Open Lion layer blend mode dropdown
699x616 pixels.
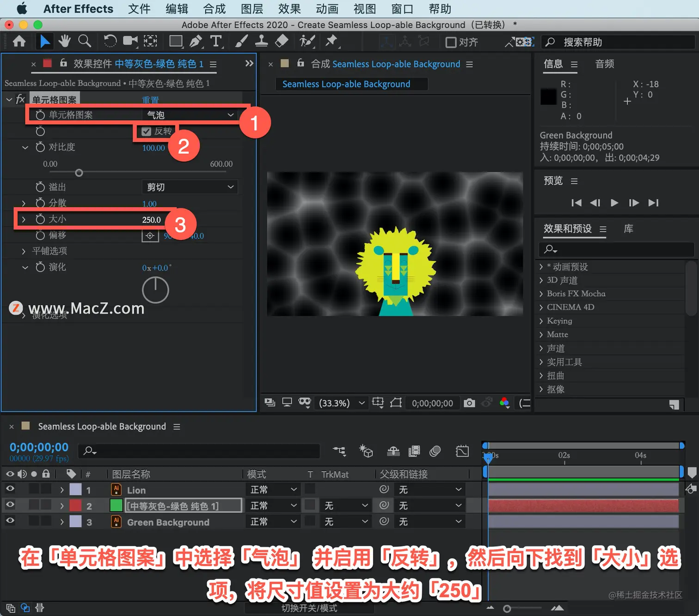click(x=273, y=489)
